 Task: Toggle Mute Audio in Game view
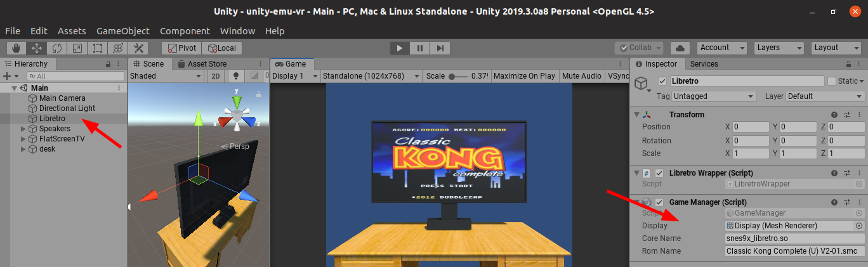click(x=582, y=76)
